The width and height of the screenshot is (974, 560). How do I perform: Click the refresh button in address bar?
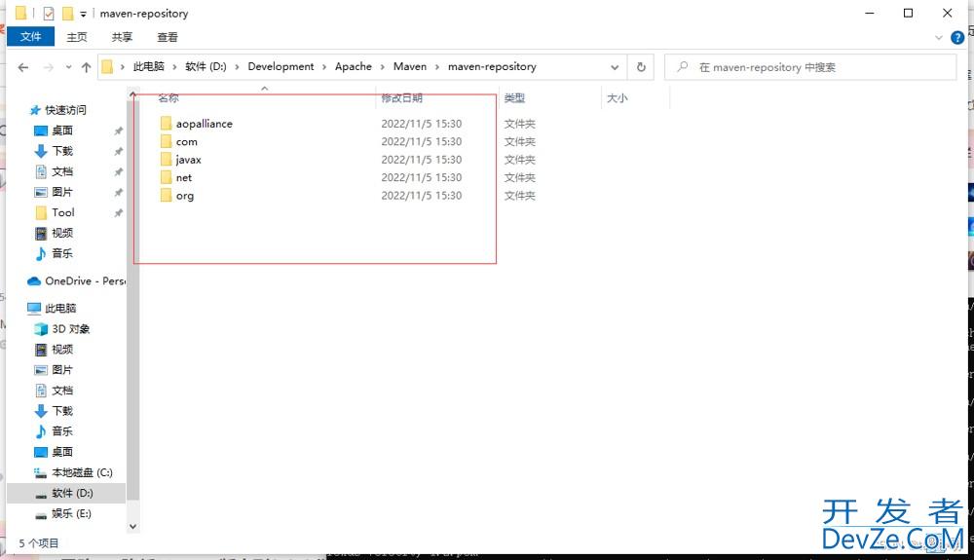click(x=641, y=66)
